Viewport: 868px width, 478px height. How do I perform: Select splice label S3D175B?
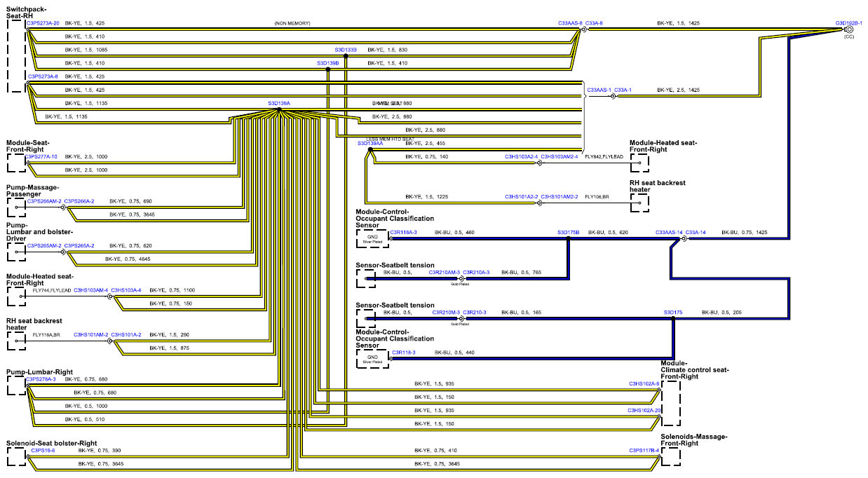tap(569, 232)
